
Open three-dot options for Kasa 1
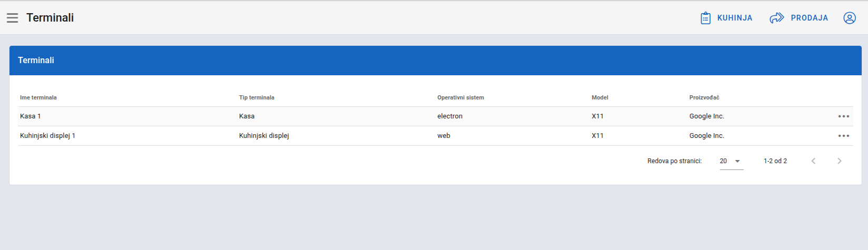843,116
